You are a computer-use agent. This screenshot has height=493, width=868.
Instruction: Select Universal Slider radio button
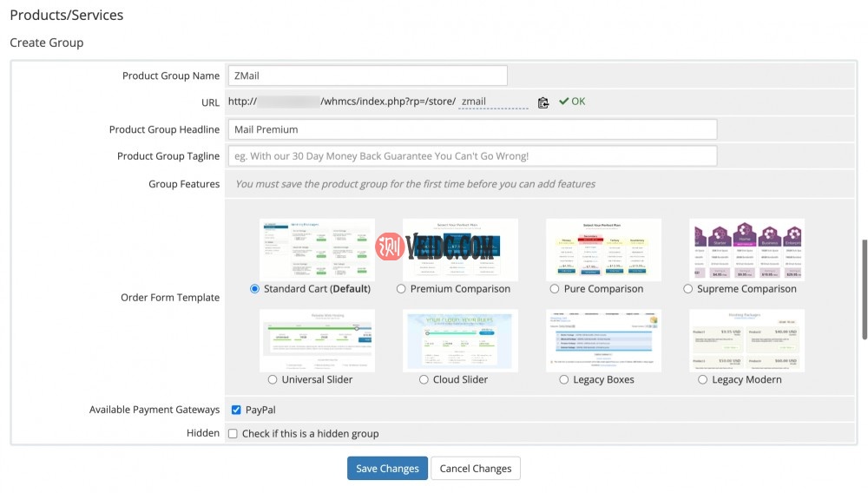click(273, 379)
